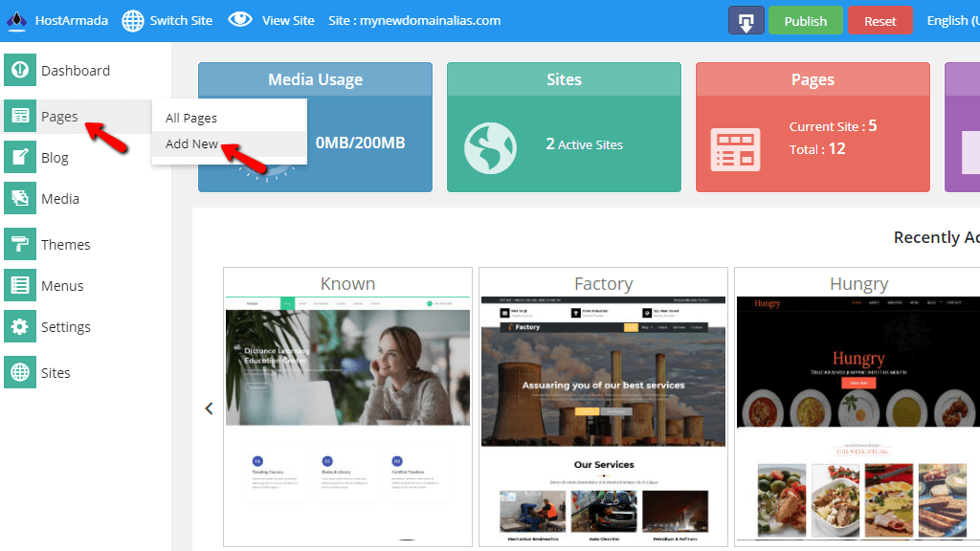Click the download arrow icon button
980x551 pixels.
(746, 21)
